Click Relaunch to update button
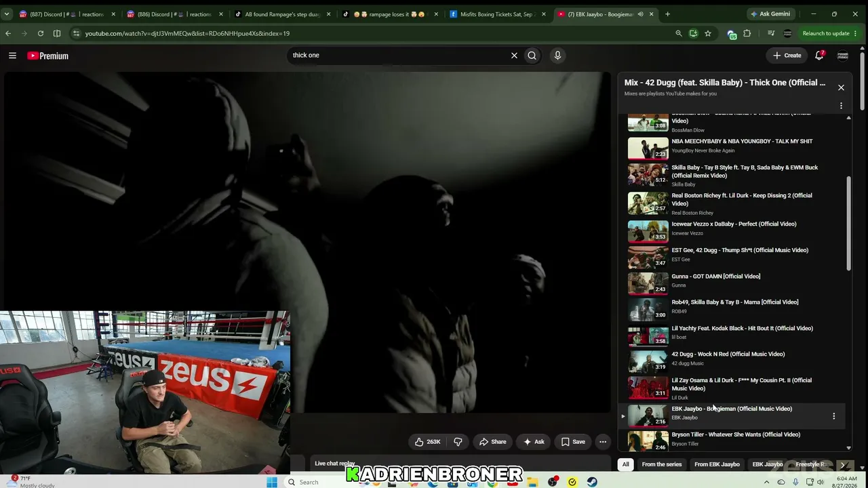Screen dimensions: 868x488 tap(828, 33)
